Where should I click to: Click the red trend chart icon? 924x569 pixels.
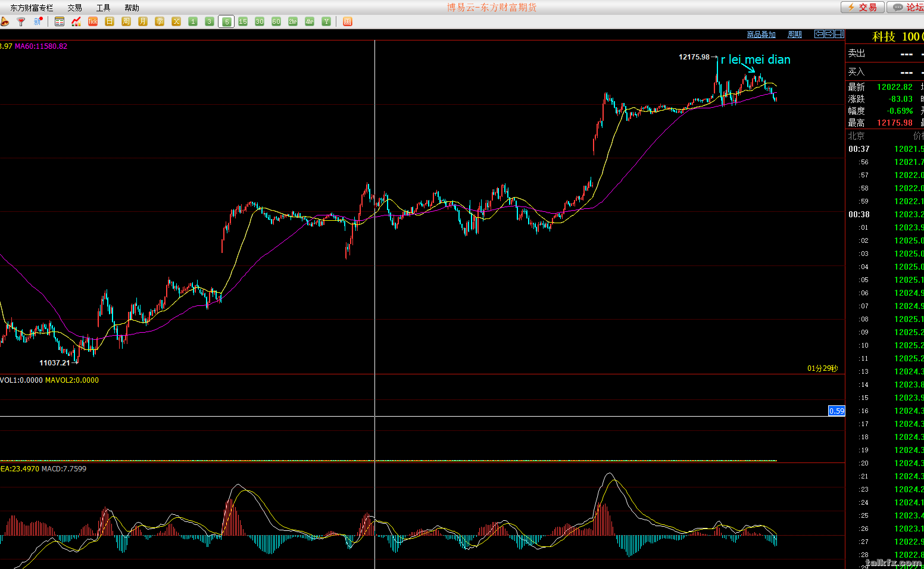[76, 21]
